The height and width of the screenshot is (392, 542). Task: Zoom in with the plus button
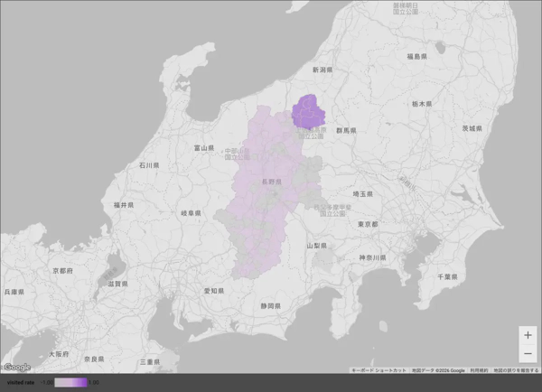coord(528,335)
